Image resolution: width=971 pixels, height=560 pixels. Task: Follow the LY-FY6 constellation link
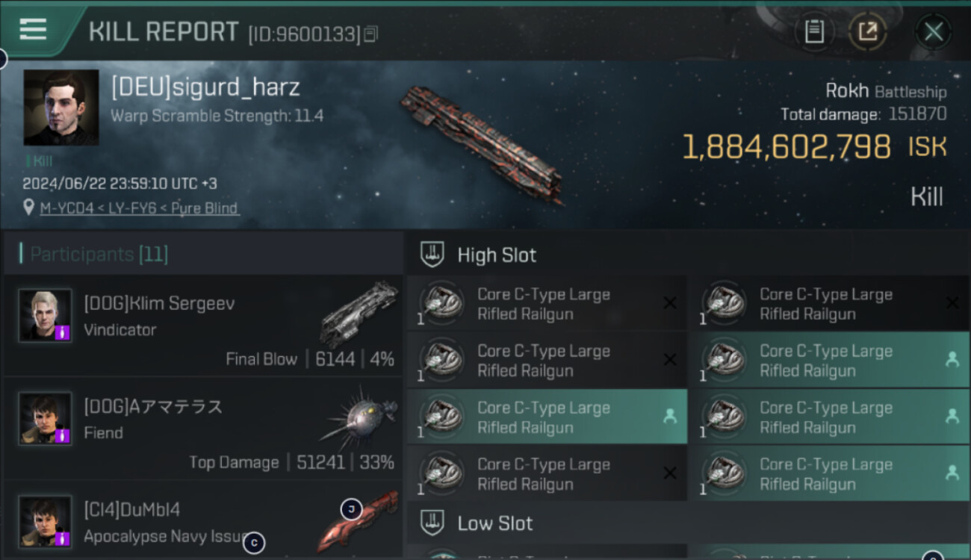pos(130,208)
